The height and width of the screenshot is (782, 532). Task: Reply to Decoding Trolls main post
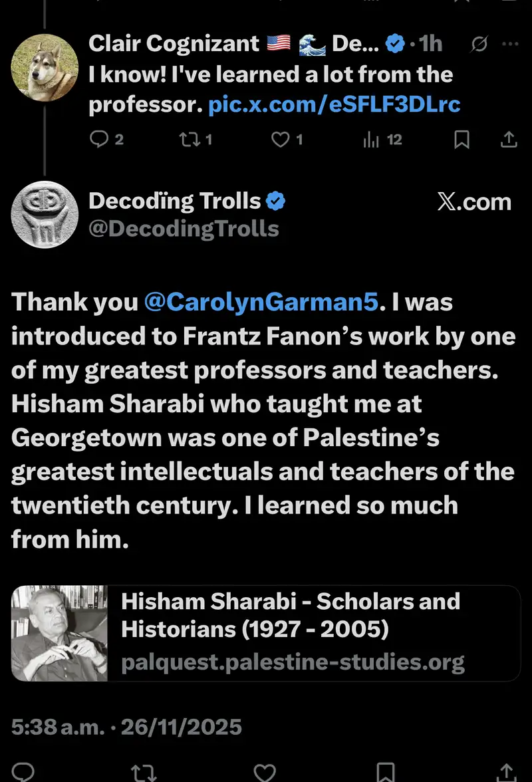(25, 773)
